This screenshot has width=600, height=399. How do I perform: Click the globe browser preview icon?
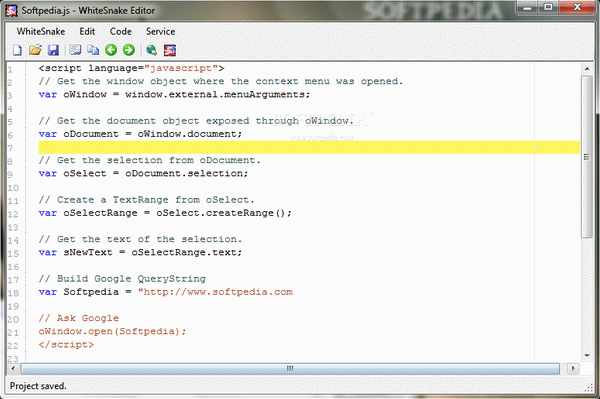(152, 50)
